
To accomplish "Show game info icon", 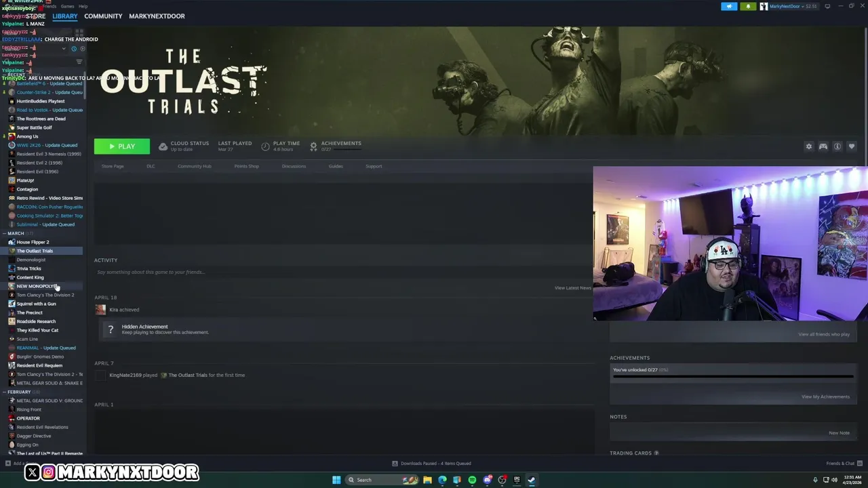I will pos(837,146).
